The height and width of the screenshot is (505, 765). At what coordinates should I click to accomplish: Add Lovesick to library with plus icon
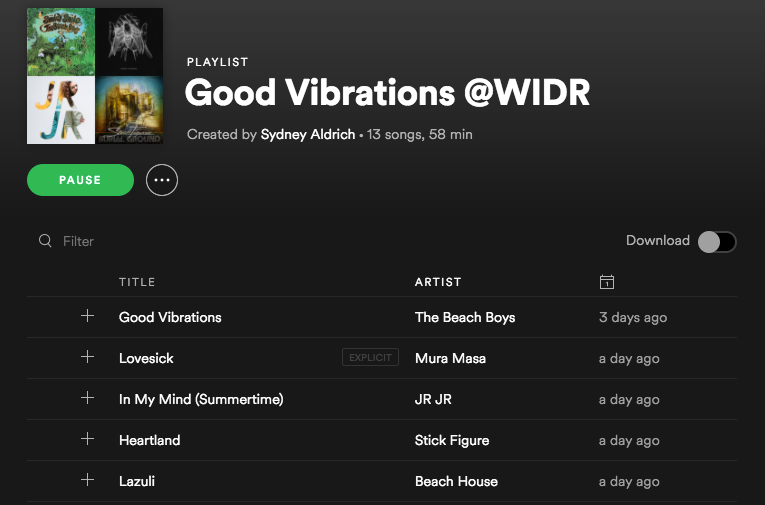[87, 357]
